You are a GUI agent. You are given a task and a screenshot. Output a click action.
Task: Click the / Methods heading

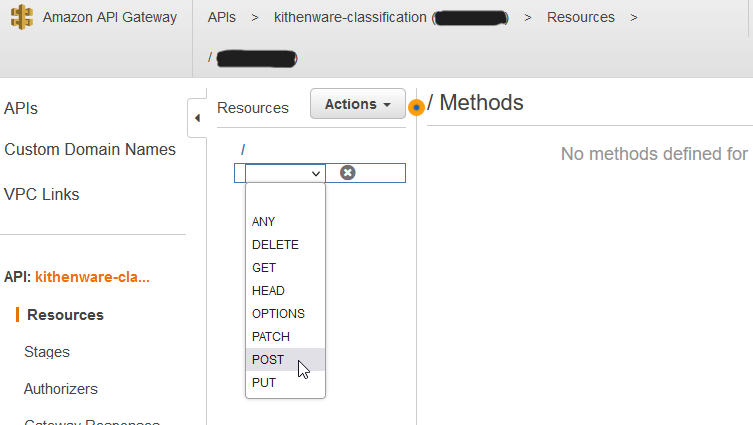[x=475, y=103]
